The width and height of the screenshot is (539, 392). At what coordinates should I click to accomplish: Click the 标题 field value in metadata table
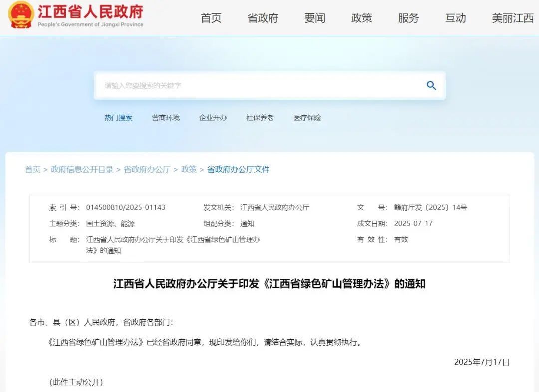[x=173, y=245]
